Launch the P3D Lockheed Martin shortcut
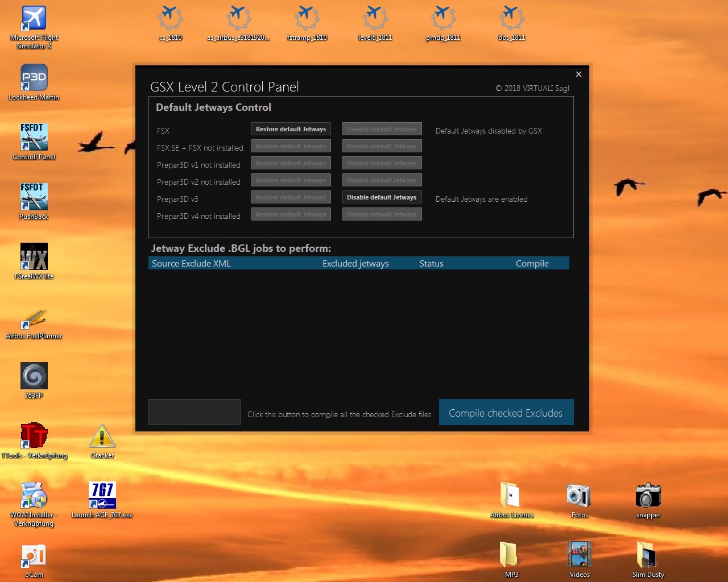 tap(34, 79)
